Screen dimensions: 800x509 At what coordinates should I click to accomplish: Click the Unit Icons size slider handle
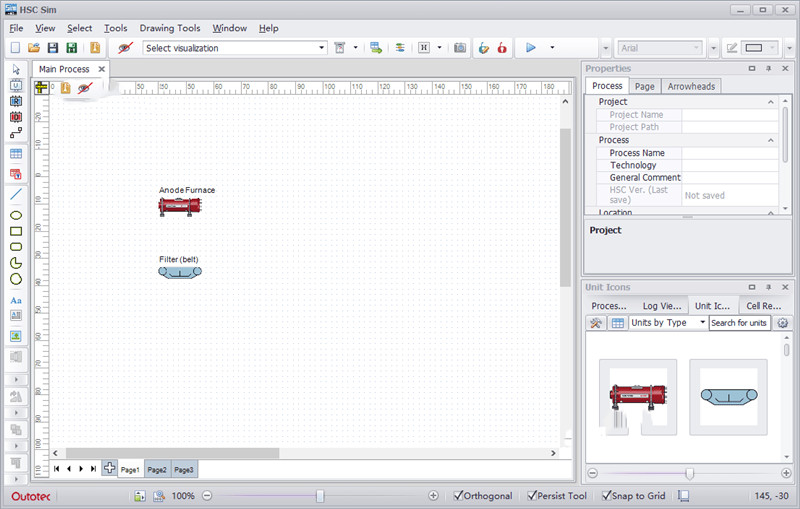tap(689, 474)
